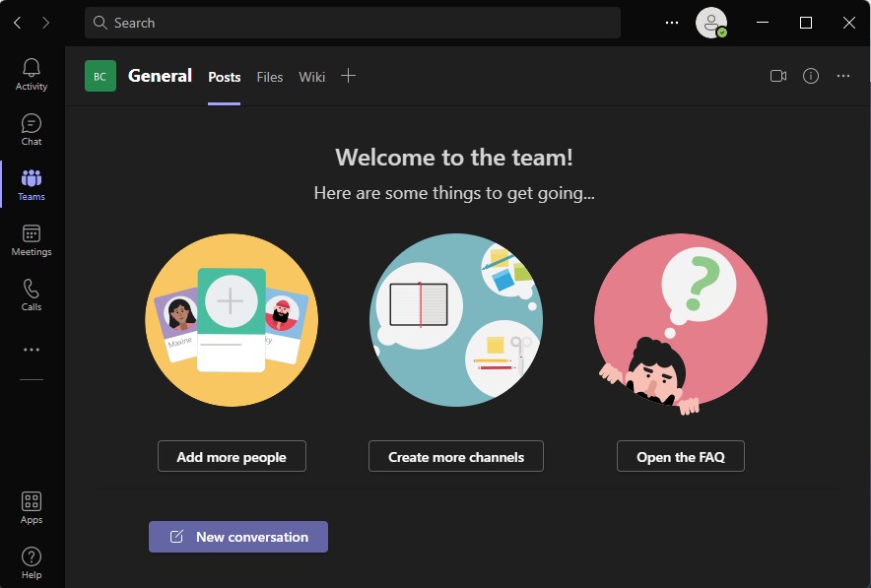Click Open the FAQ button
The width and height of the screenshot is (871, 588).
pyautogui.click(x=681, y=456)
